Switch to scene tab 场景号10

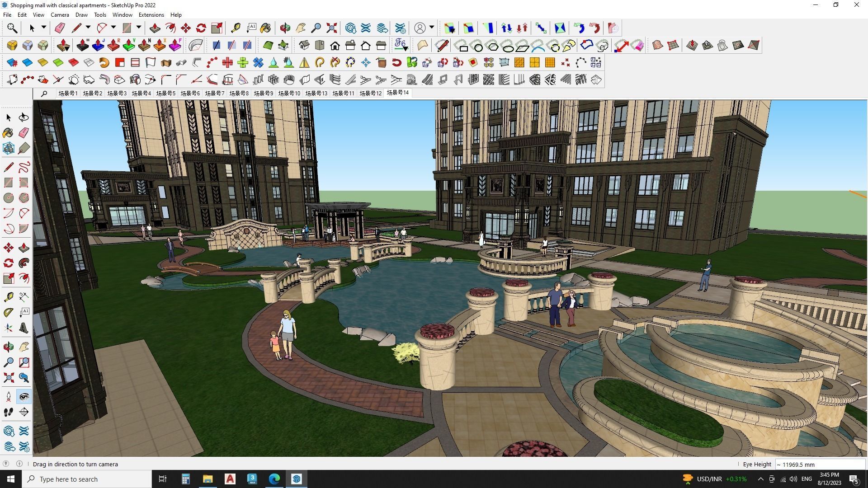[x=289, y=94]
